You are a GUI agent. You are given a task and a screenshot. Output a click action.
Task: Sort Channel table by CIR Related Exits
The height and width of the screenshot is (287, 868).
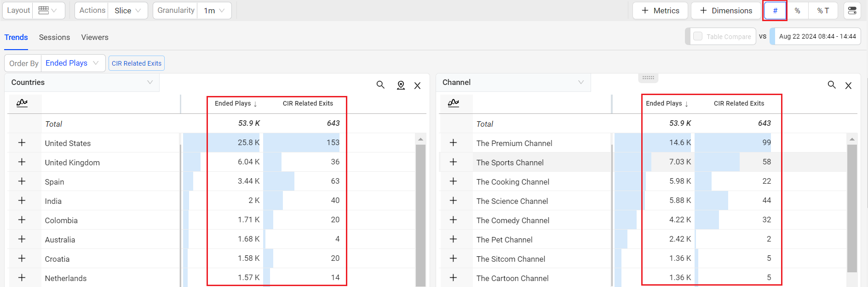(739, 103)
